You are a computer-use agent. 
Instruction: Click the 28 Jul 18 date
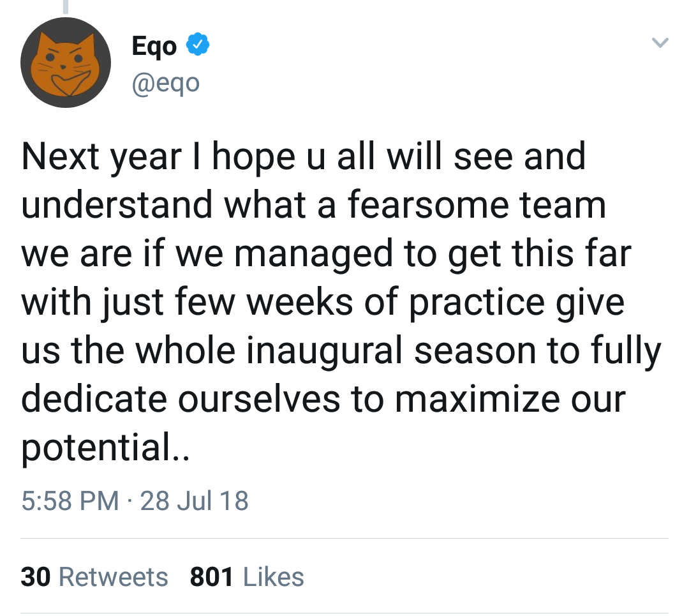coord(194,500)
